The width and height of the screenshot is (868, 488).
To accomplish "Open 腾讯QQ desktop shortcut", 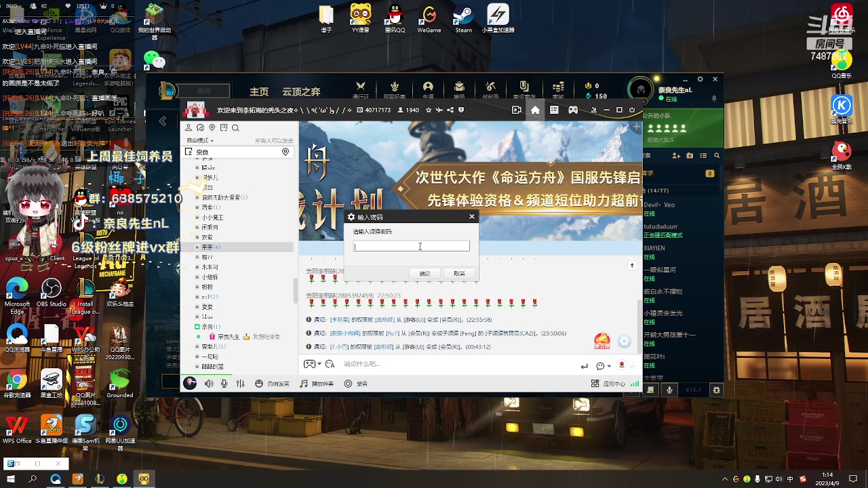I will (x=395, y=19).
